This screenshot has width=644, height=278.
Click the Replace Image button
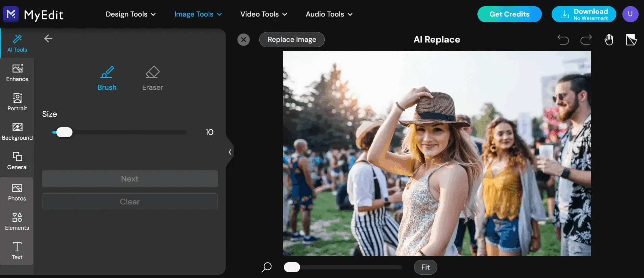coord(292,39)
